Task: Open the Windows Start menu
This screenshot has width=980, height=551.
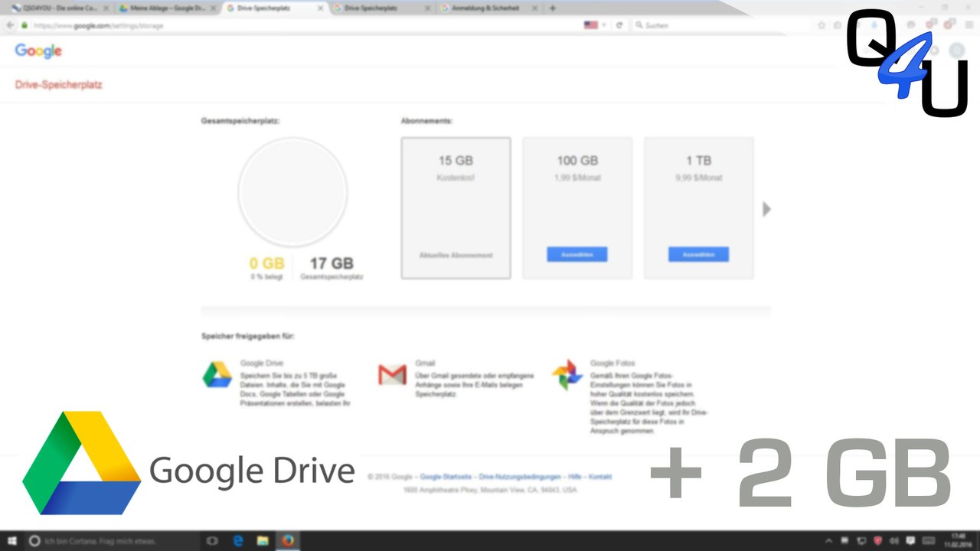Action: click(12, 540)
